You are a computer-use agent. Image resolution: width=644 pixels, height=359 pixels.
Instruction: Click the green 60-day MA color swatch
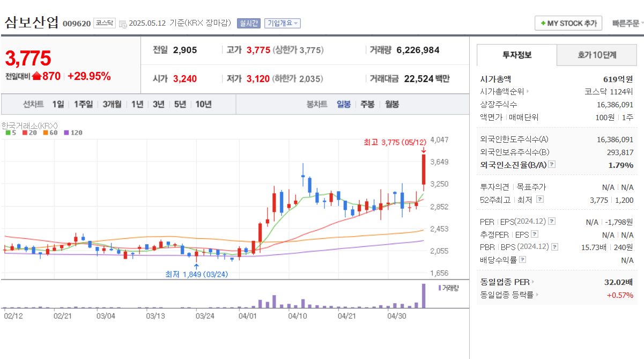(x=45, y=133)
